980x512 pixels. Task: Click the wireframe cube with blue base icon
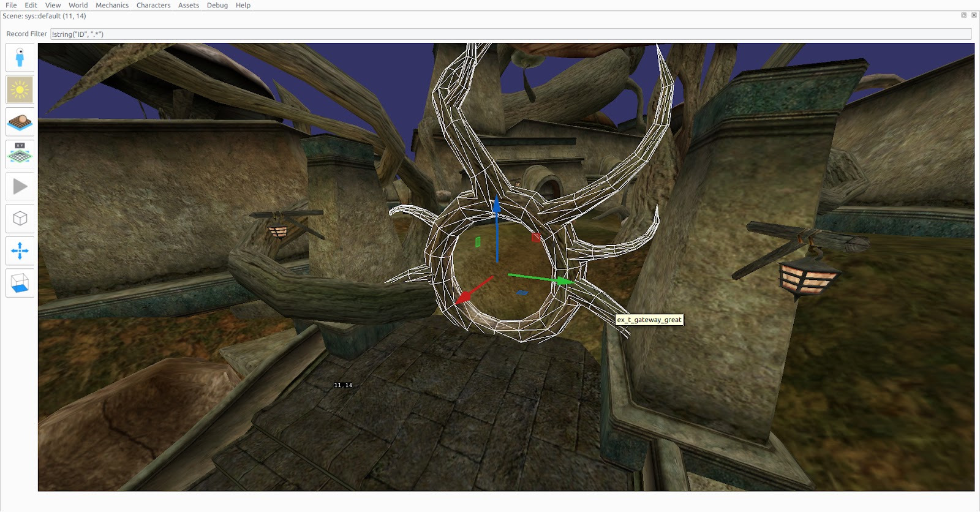(20, 282)
